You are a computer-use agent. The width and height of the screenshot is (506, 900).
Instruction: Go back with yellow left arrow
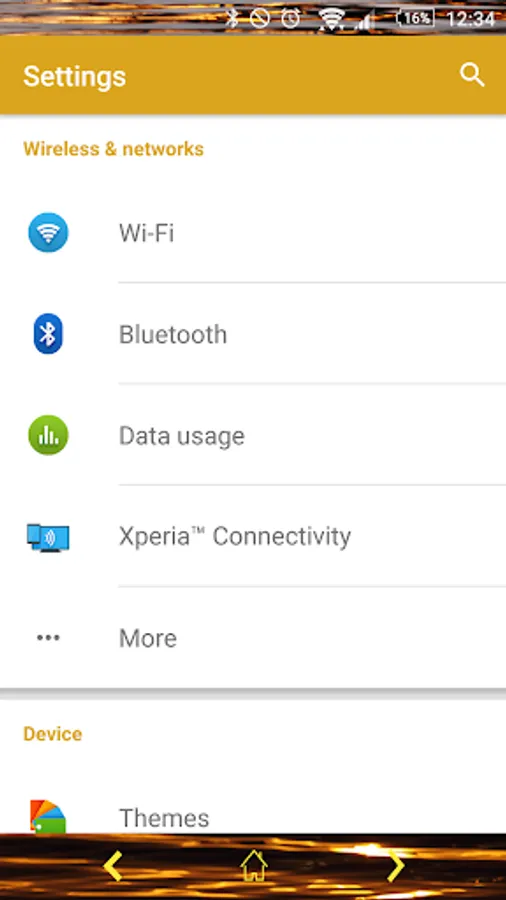112,866
